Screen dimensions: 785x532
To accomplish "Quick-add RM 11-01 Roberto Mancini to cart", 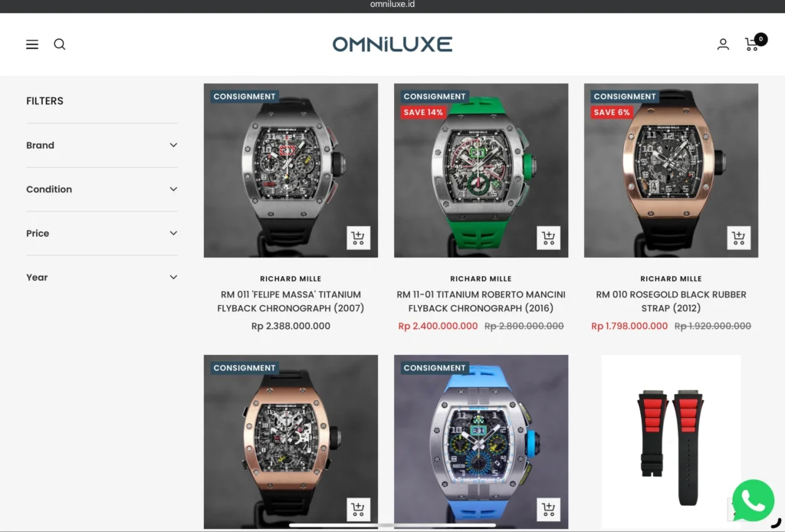I will (x=548, y=238).
